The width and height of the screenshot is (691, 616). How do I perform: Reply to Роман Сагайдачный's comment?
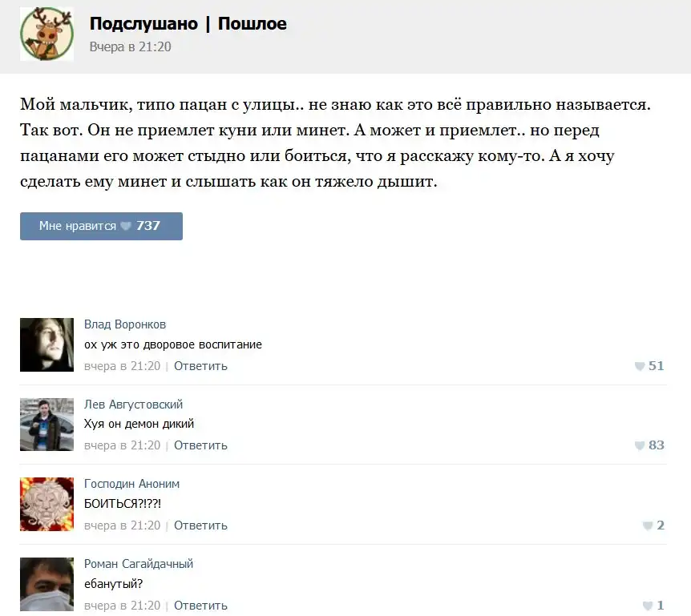click(200, 606)
